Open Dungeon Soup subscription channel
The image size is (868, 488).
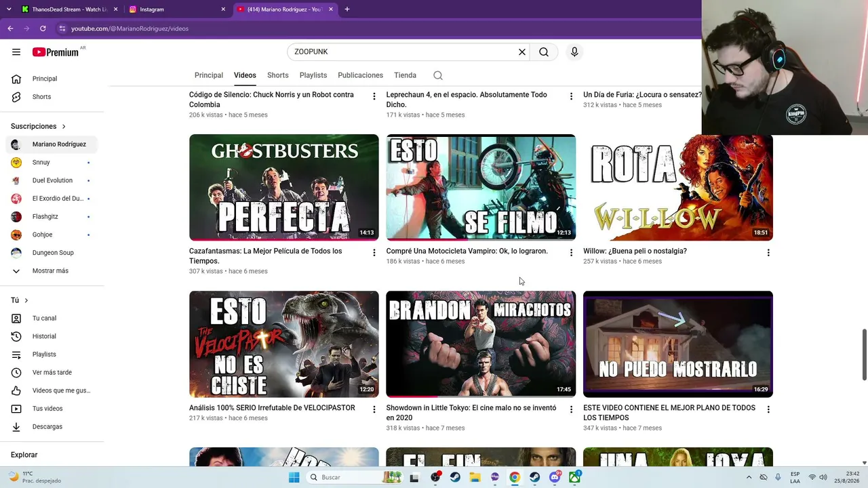tap(51, 253)
